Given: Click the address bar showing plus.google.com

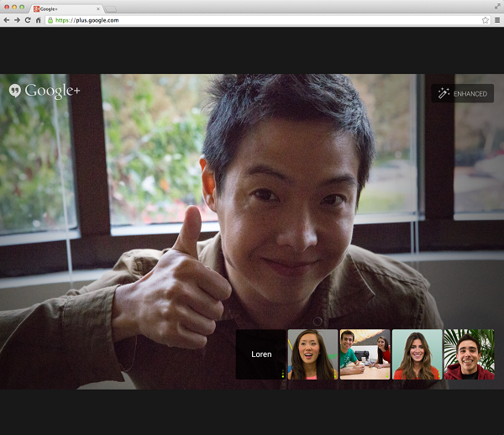Looking at the screenshot, I should coord(252,19).
